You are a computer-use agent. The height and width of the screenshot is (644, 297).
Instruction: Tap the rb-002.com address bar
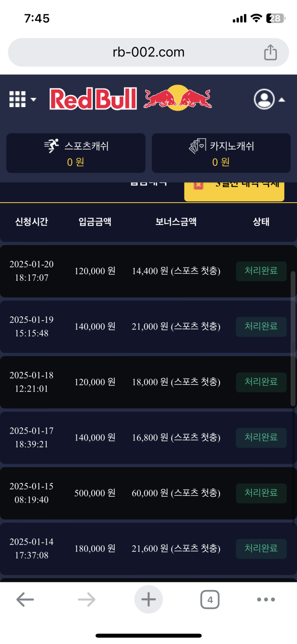[x=148, y=52]
